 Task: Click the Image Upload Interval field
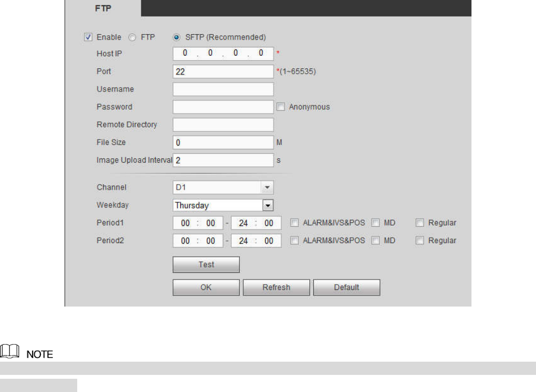(223, 160)
